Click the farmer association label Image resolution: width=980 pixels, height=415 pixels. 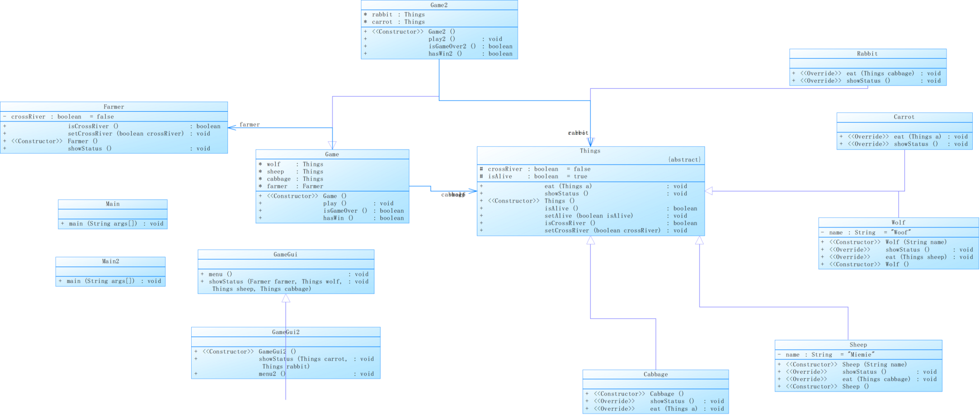[250, 124]
